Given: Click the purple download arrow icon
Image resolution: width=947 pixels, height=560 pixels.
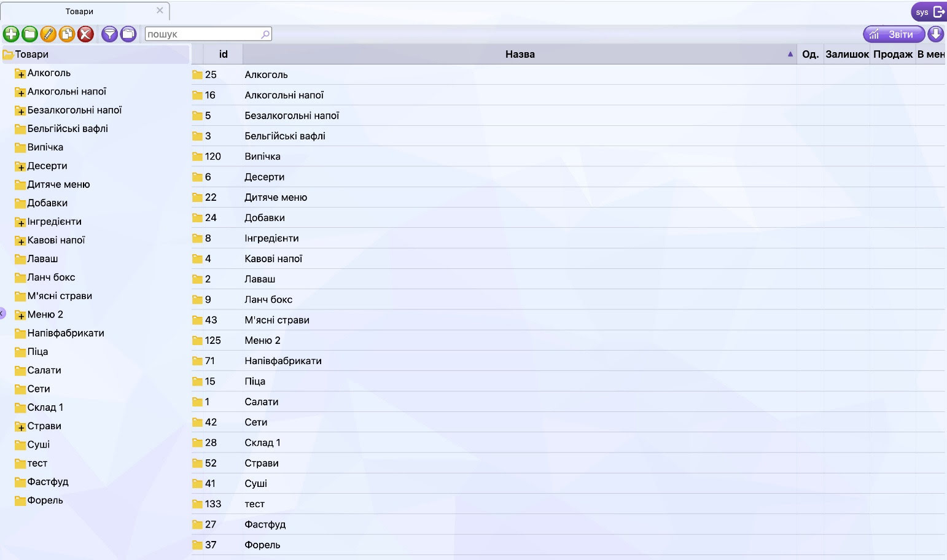Looking at the screenshot, I should tap(935, 34).
